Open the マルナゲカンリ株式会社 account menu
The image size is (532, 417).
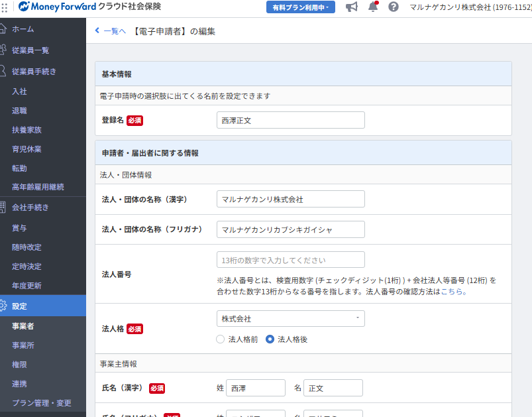[470, 7]
